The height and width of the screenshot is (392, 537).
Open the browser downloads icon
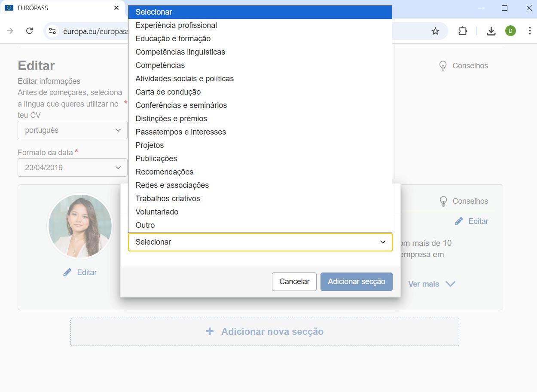pos(491,31)
